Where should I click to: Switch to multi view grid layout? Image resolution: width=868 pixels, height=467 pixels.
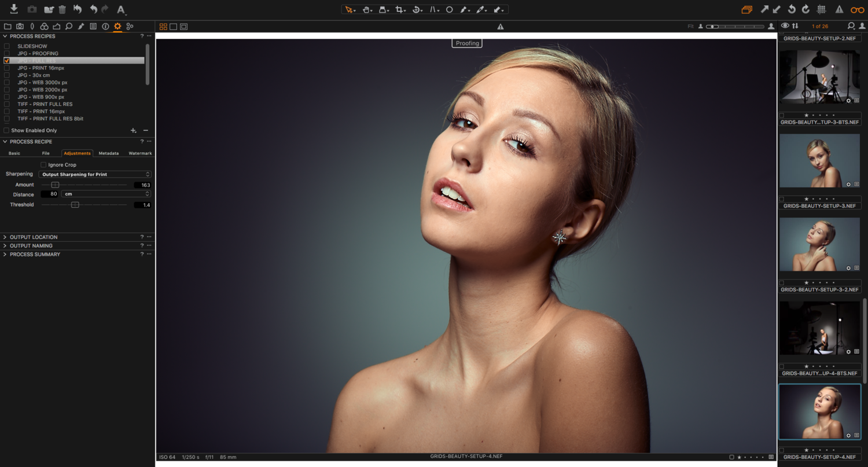(163, 27)
